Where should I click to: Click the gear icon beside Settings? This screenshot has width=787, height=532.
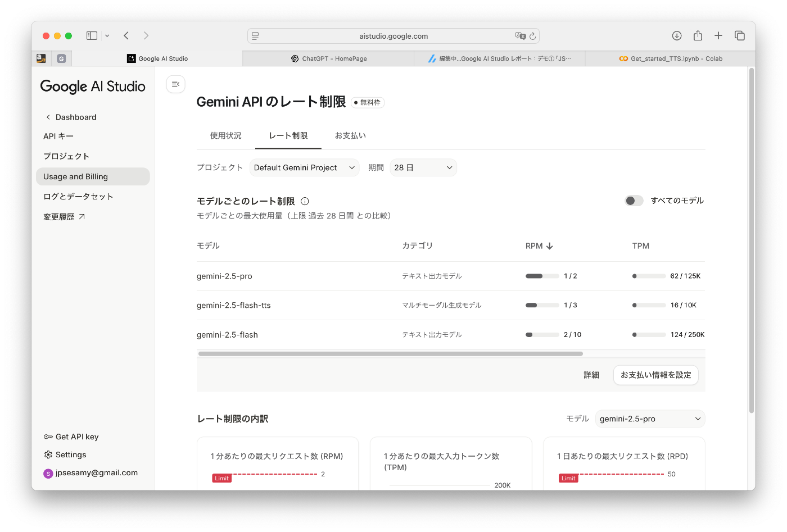[48, 455]
